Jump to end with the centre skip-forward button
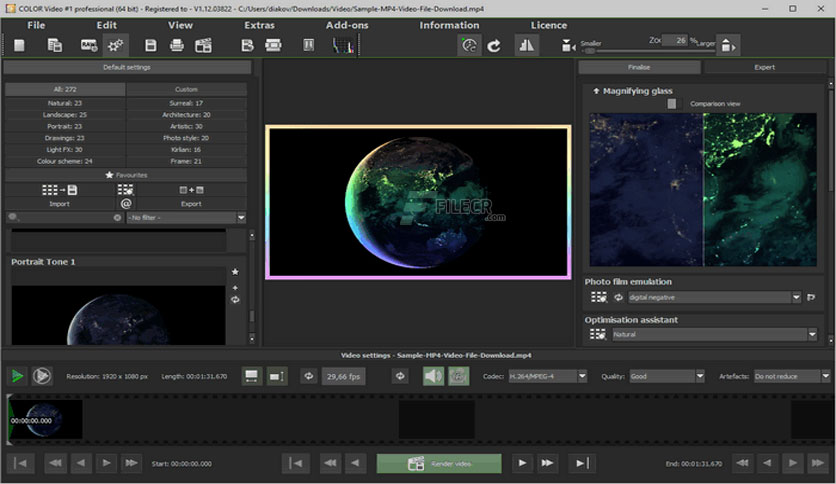836x484 pixels. (x=582, y=463)
